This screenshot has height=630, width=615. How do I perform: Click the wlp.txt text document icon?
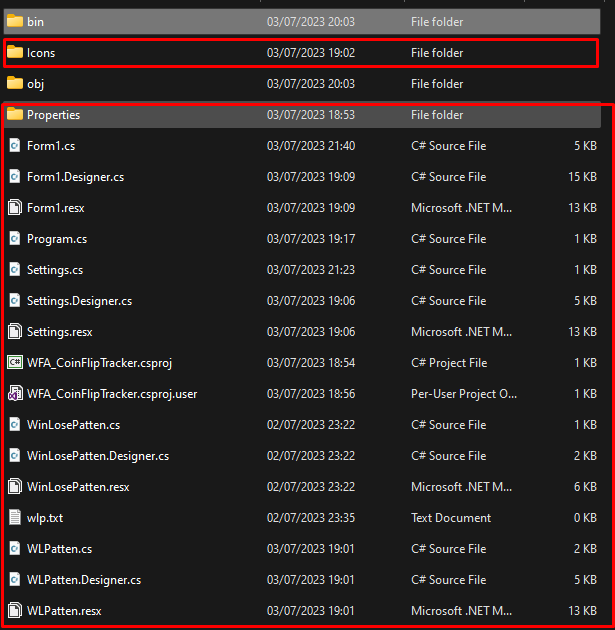point(15,517)
